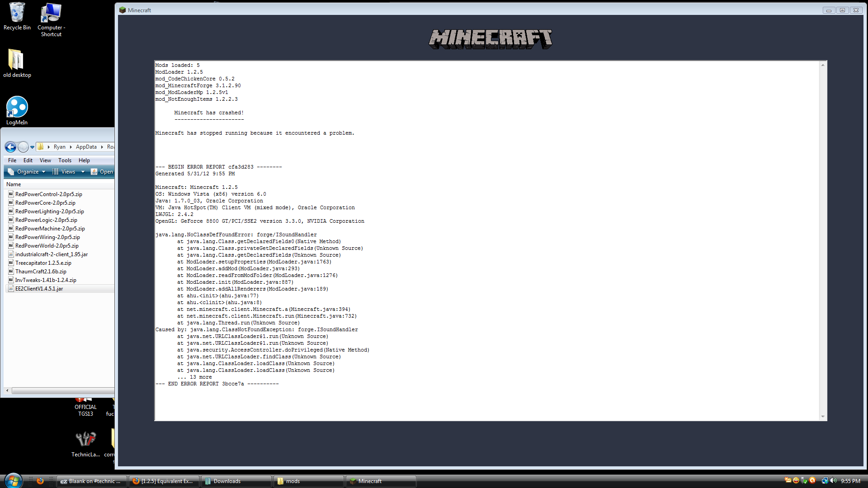Open the recent pages dropdown arrow
Image resolution: width=868 pixels, height=488 pixels.
32,147
